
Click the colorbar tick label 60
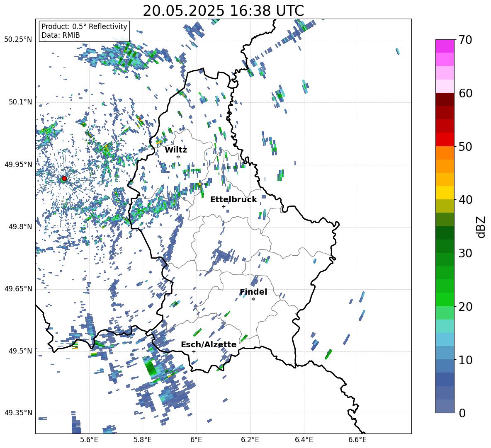coord(465,93)
